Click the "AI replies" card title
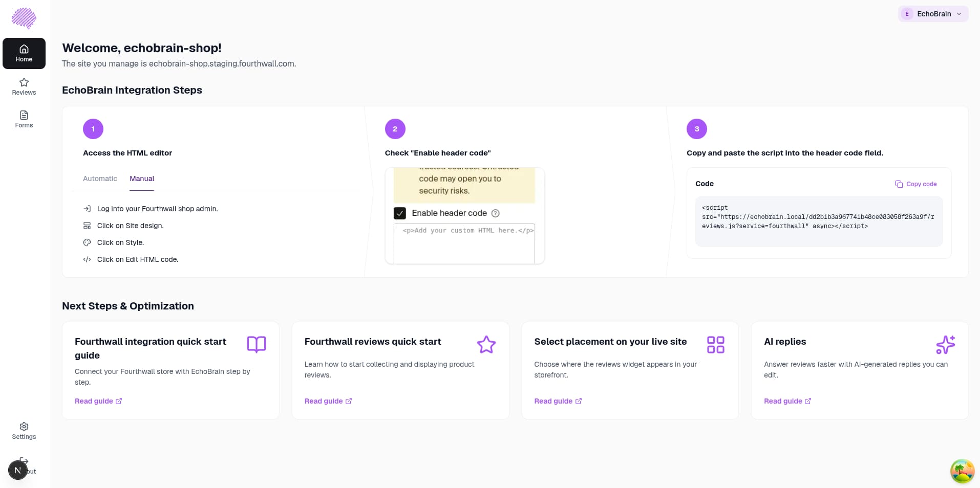980x488 pixels. click(785, 342)
